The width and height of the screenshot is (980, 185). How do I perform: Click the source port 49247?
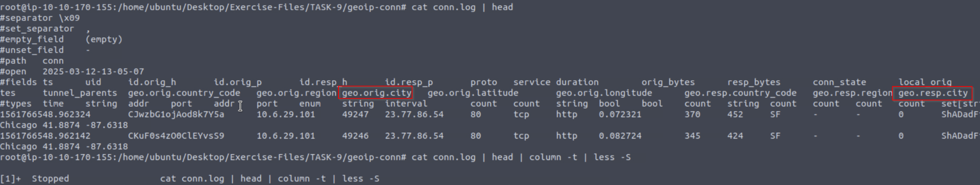pos(355,114)
